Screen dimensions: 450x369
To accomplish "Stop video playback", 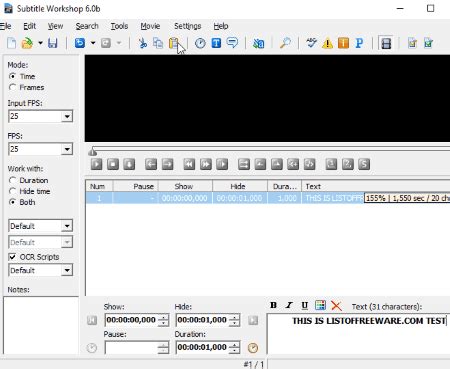I will click(x=113, y=164).
